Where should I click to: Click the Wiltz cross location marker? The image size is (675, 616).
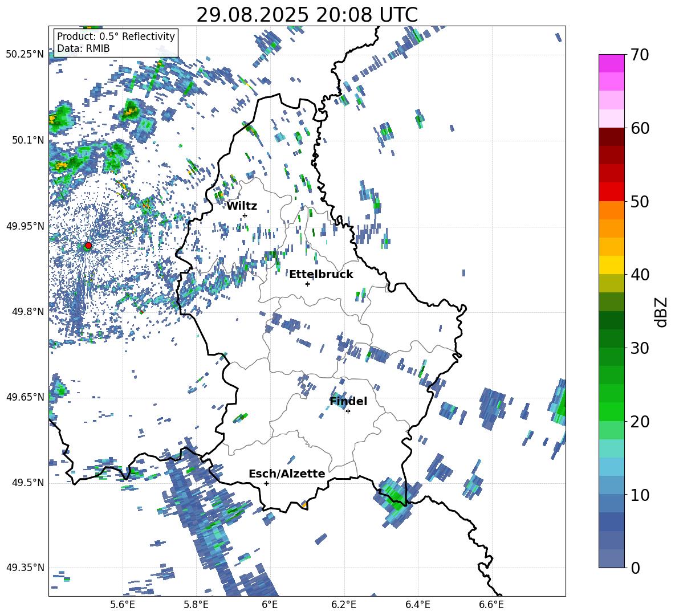[245, 215]
